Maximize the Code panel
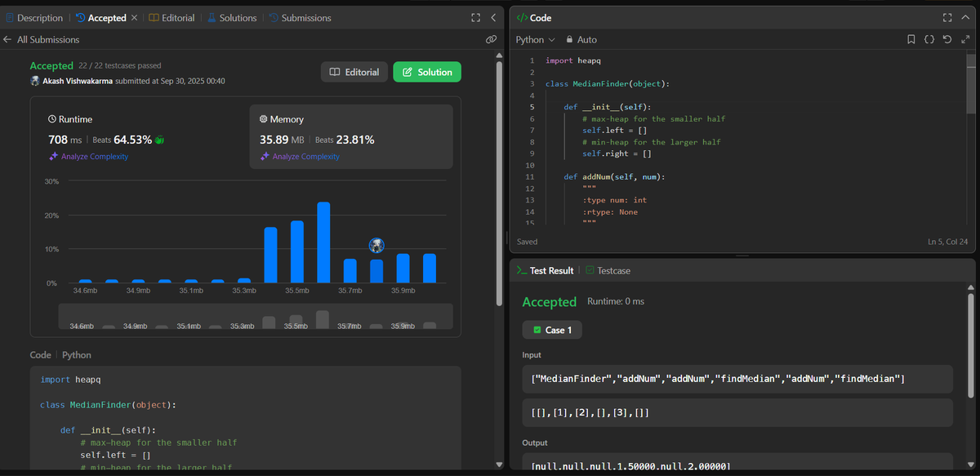The image size is (980, 476). (947, 18)
